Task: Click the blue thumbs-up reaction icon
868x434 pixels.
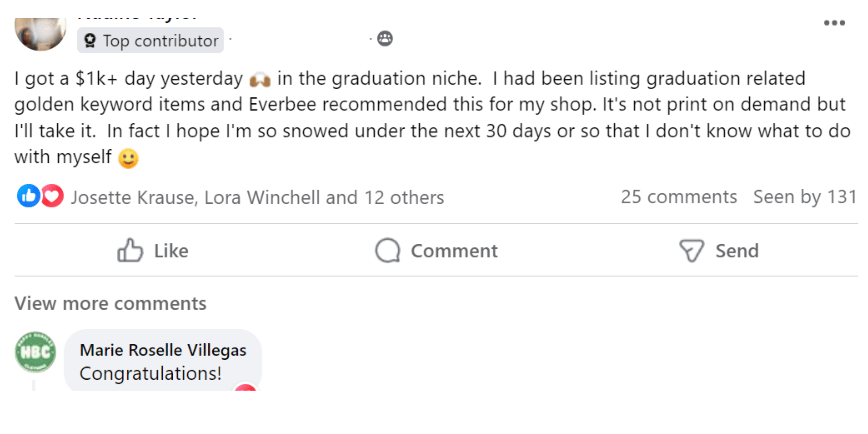Action: 29,196
